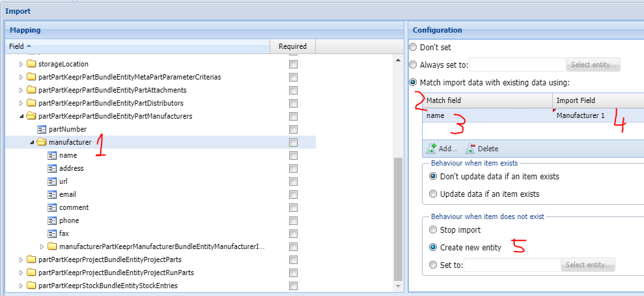Screen dimensions: 644x296
Task: Select the Manufacturer 1 import field cell
Action: (598, 115)
